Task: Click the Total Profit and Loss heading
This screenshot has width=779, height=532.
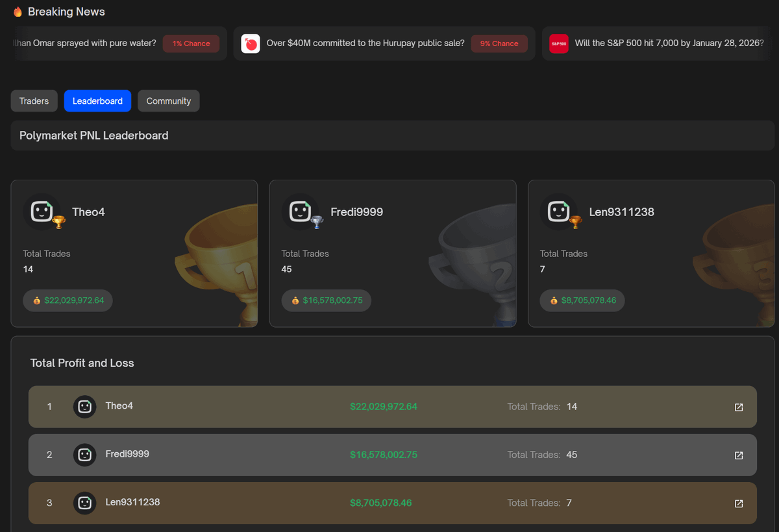Action: (x=82, y=363)
